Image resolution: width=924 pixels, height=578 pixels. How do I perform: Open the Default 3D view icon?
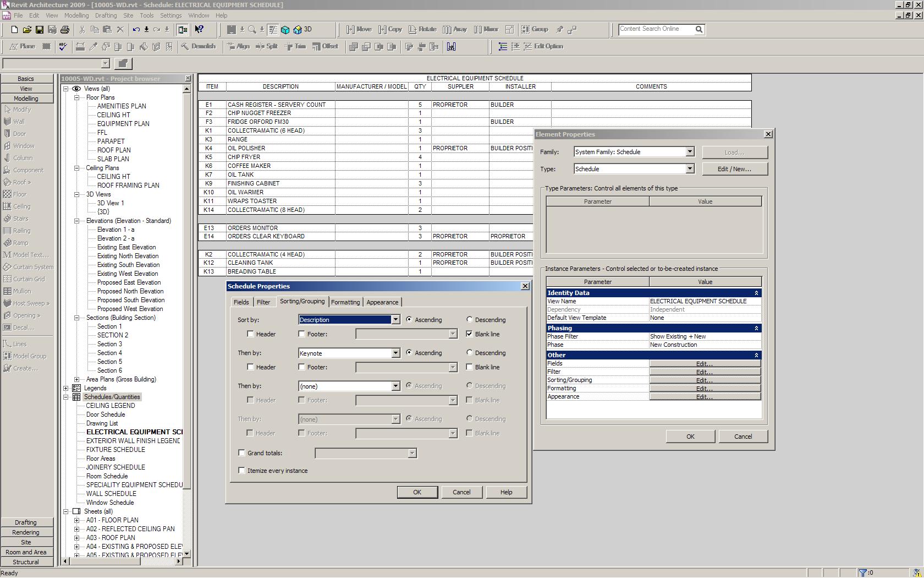point(298,30)
